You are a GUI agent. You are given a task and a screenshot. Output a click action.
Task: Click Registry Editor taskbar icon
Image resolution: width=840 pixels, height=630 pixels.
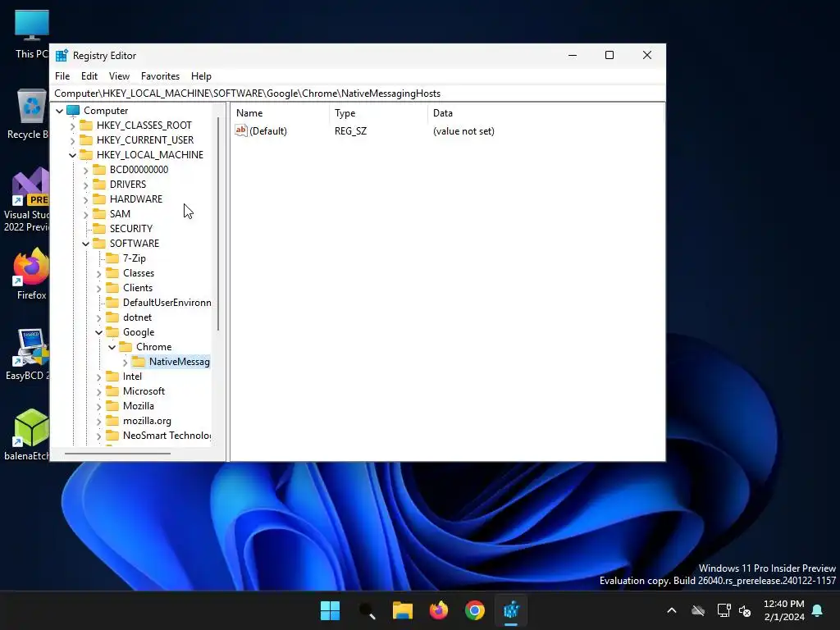511,610
